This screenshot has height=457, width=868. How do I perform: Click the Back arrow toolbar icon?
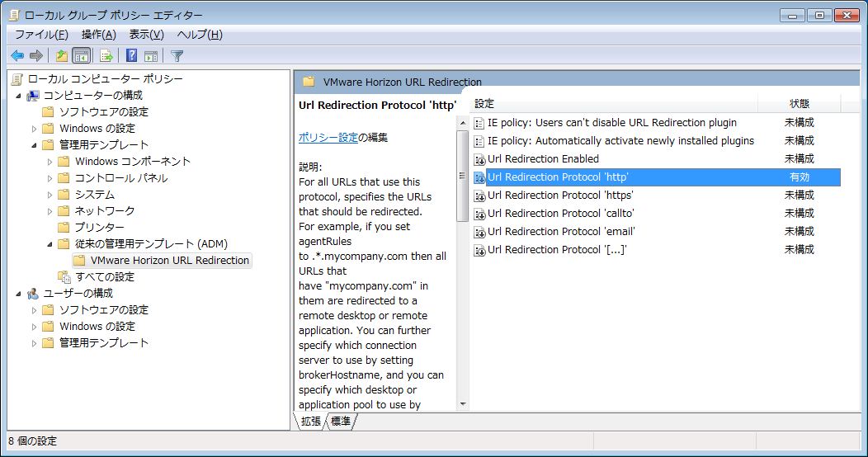point(17,55)
